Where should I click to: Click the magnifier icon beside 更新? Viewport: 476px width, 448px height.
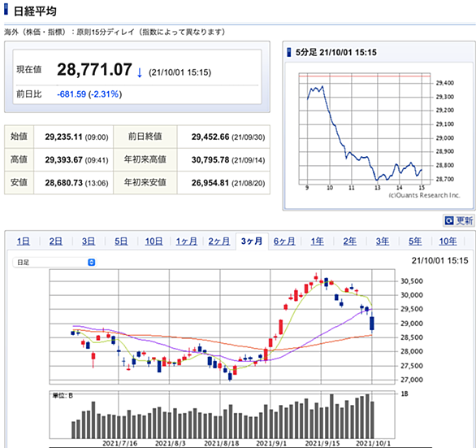click(x=449, y=220)
